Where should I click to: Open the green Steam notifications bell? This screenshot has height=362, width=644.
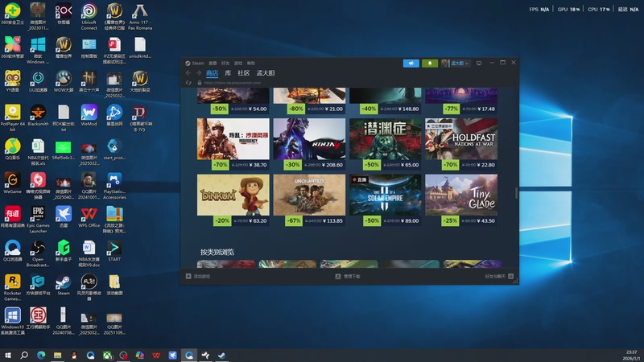coord(430,64)
